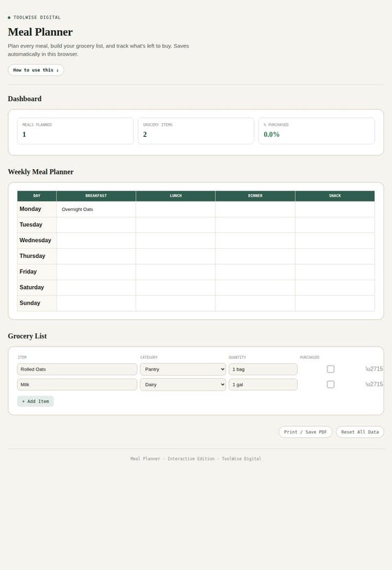
Task: Click the Toolwise Digital brand label
Action: pyautogui.click(x=36, y=17)
